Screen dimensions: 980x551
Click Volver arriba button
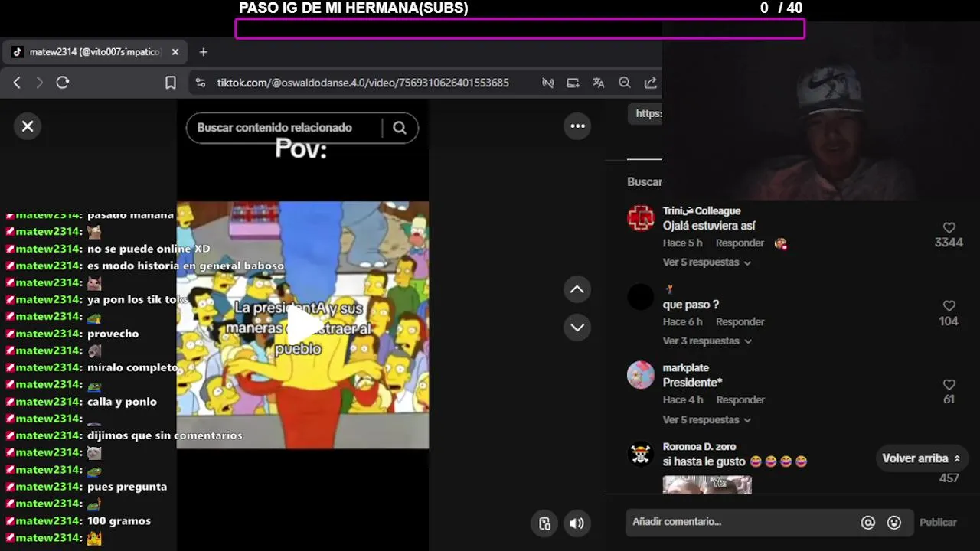(x=921, y=458)
